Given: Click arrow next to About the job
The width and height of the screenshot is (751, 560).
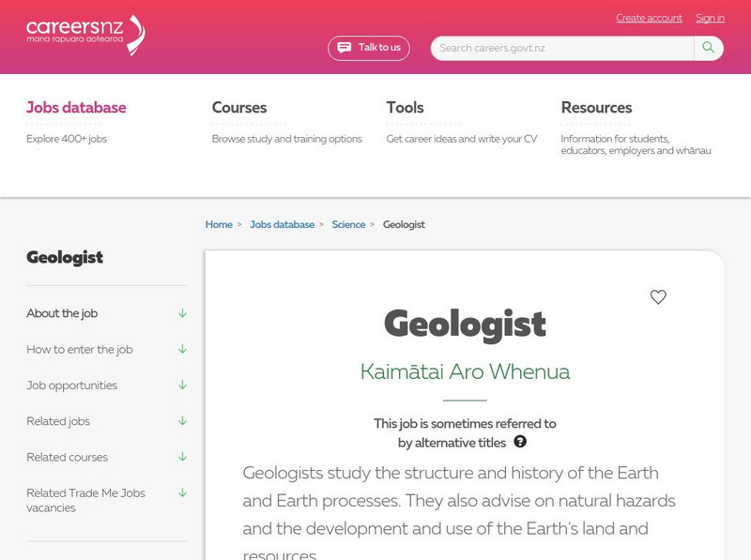Looking at the screenshot, I should (x=182, y=313).
